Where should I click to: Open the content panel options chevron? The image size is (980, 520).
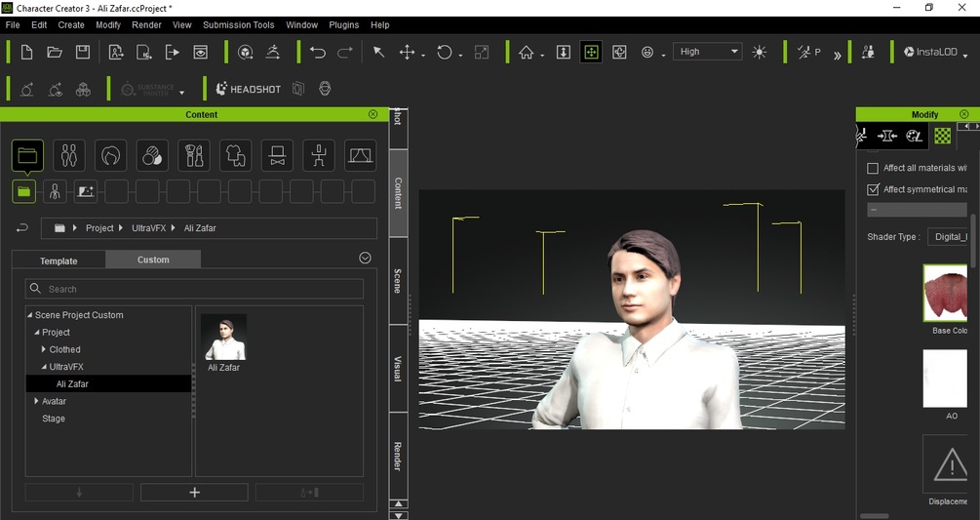(x=365, y=259)
